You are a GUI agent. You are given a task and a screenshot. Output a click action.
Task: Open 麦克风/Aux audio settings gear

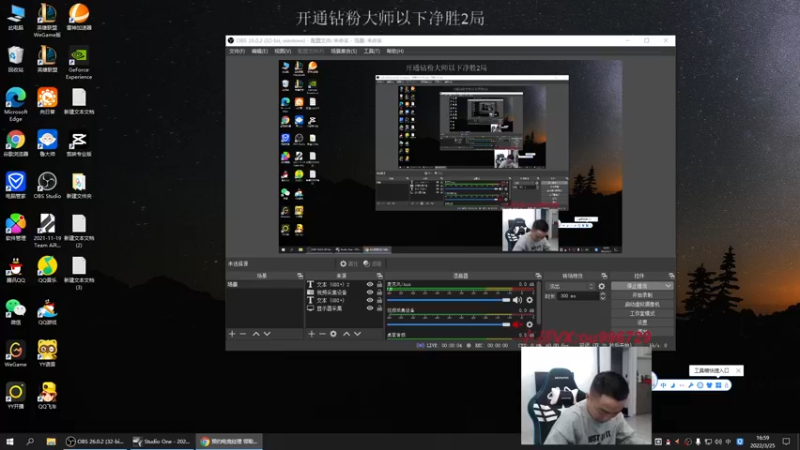[530, 300]
